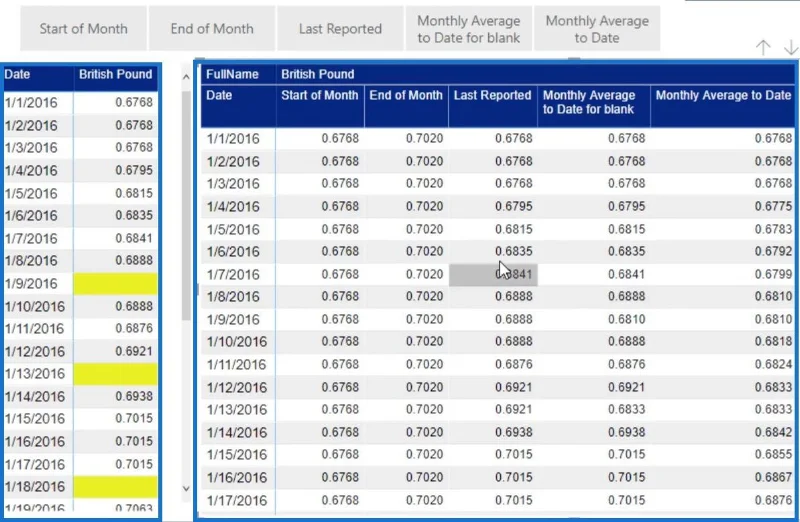Select the Monthly Average to Date button

[597, 29]
